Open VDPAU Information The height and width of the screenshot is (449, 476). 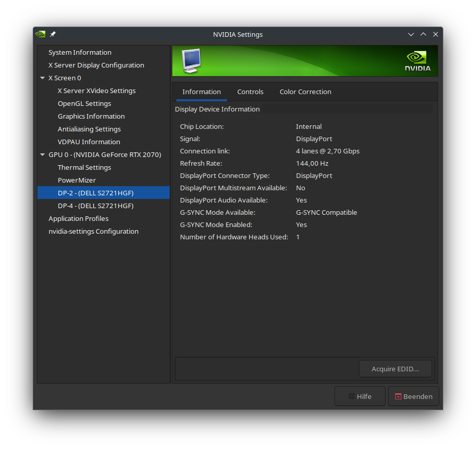[x=88, y=142]
